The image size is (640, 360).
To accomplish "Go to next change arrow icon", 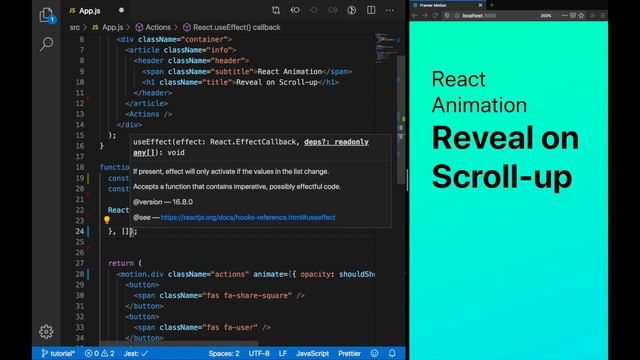I will pos(333,11).
